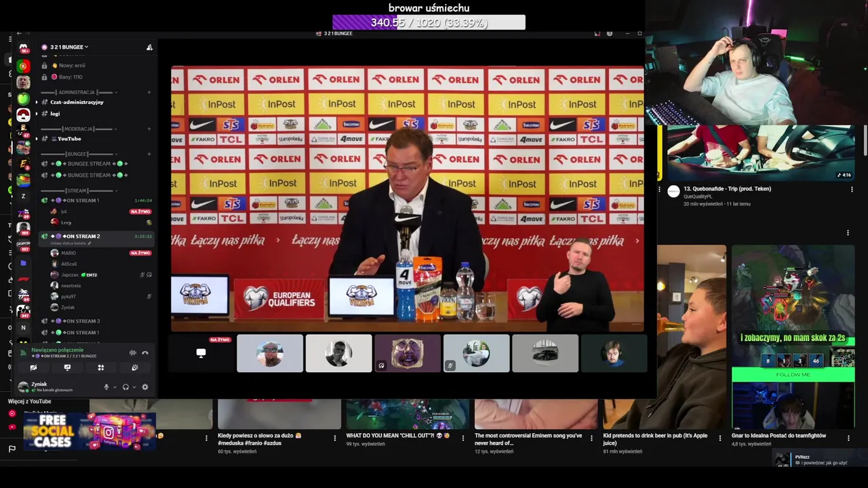Join ON STREAM 1 voice channel
Image resolution: width=868 pixels, height=488 pixels.
click(96, 201)
